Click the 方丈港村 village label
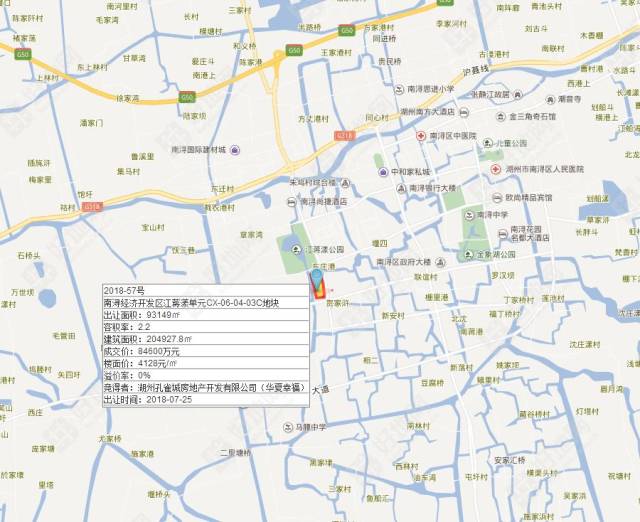This screenshot has height=522, width=640. tap(313, 119)
